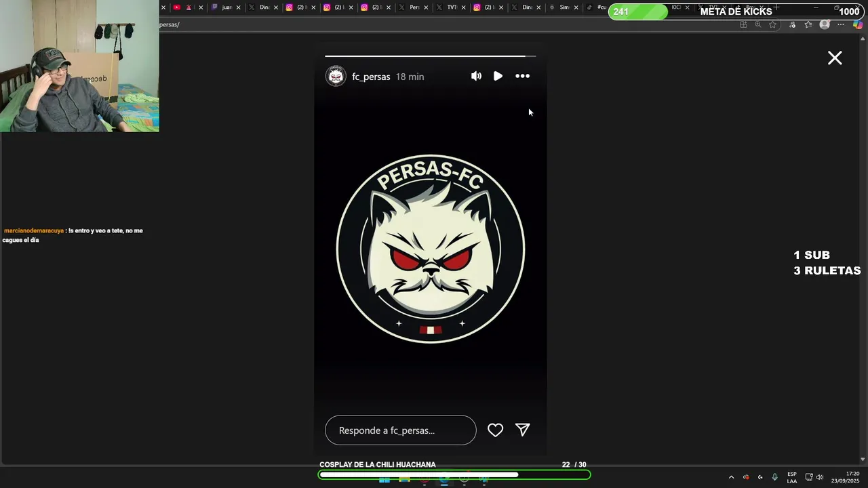Click the microphone icon in system tray
This screenshot has height=488, width=868.
774,477
